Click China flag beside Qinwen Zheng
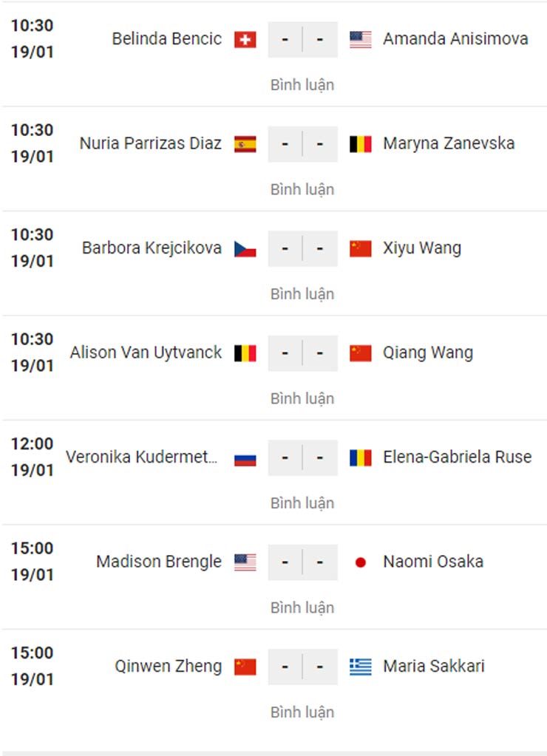The height and width of the screenshot is (756, 547). (x=245, y=667)
